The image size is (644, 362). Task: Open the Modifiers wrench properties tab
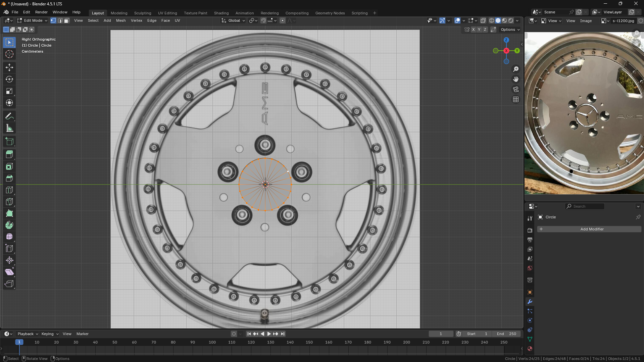(530, 302)
